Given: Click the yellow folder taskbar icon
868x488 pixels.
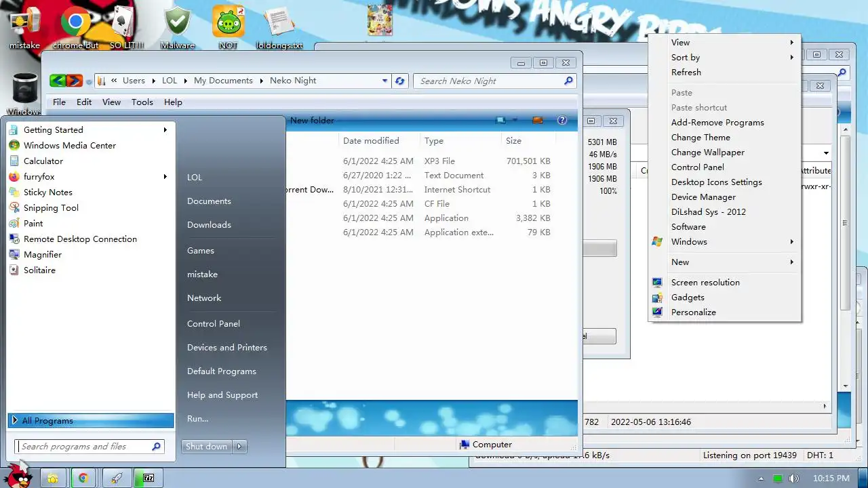Looking at the screenshot, I should (52, 478).
